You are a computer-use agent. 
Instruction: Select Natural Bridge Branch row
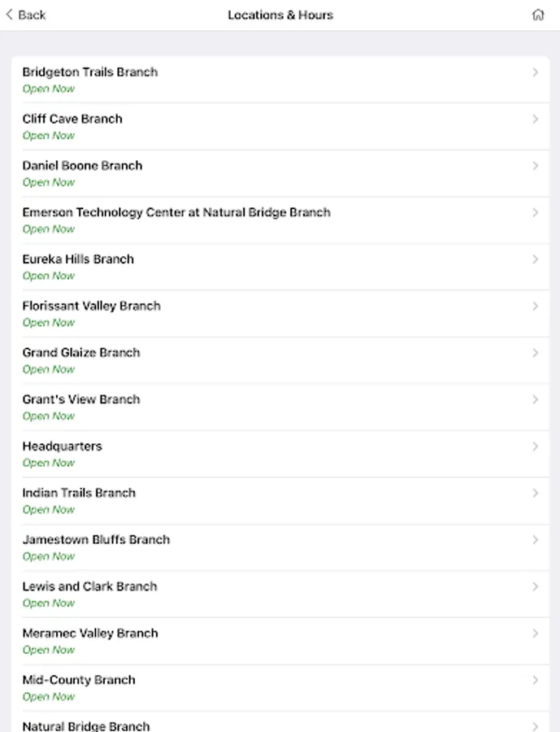86,725
